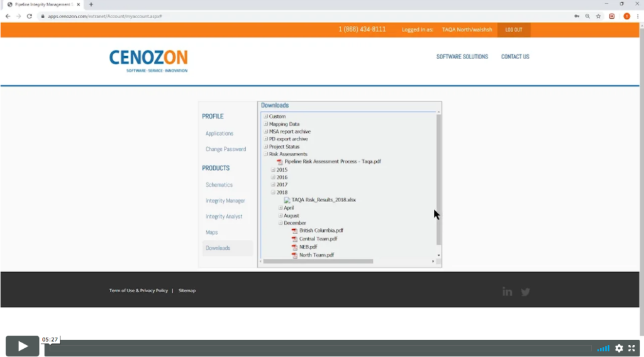
Task: Select the Mapping Data tree label
Action: point(284,124)
